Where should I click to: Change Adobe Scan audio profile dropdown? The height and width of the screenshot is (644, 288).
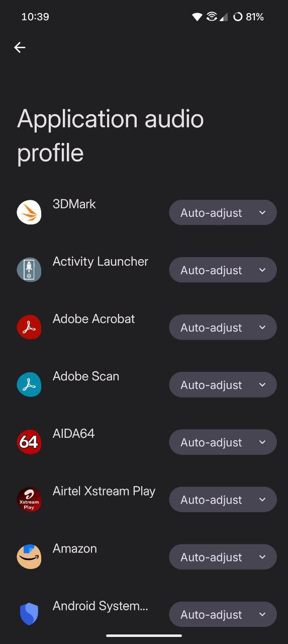223,385
